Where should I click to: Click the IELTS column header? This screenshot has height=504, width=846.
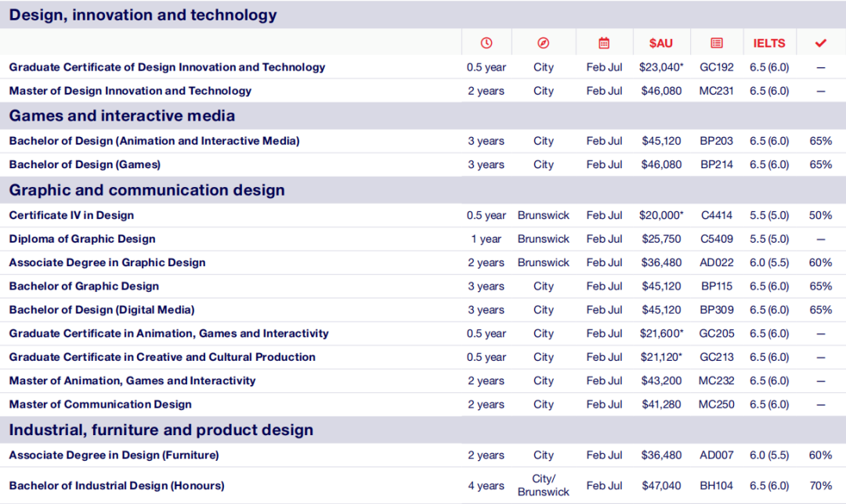click(769, 43)
